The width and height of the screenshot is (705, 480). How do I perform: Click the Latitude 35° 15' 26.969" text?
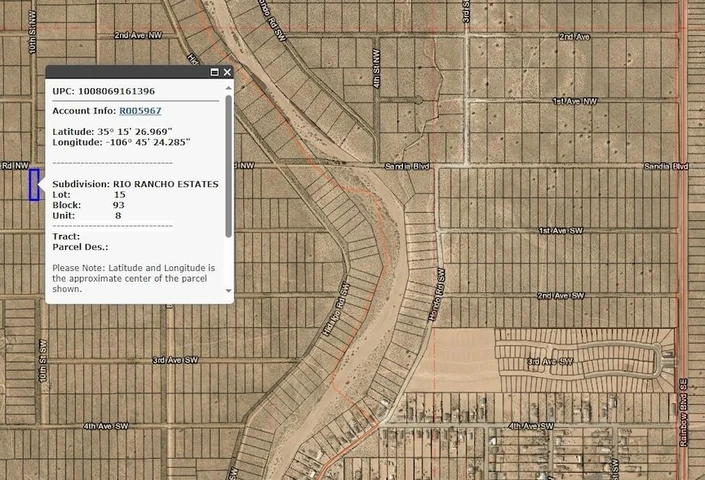coord(112,132)
